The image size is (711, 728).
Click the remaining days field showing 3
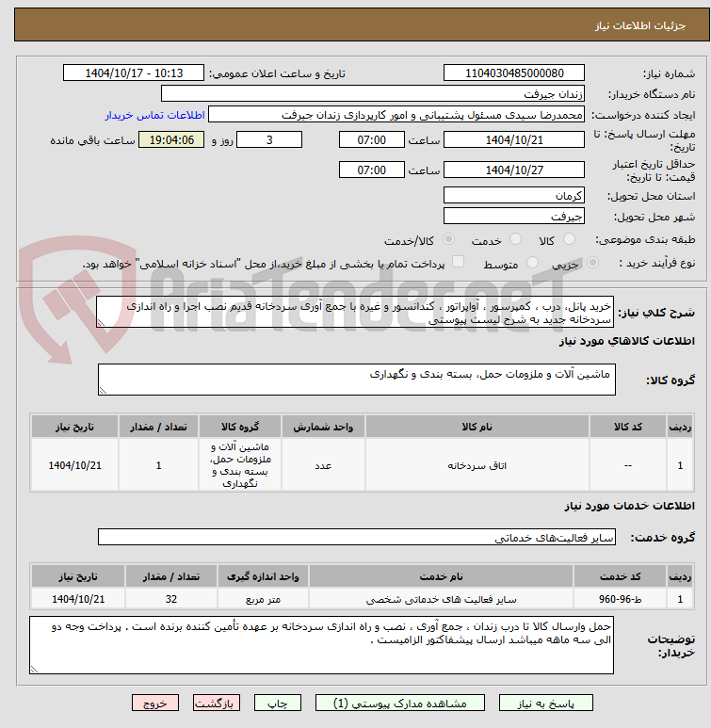269,139
